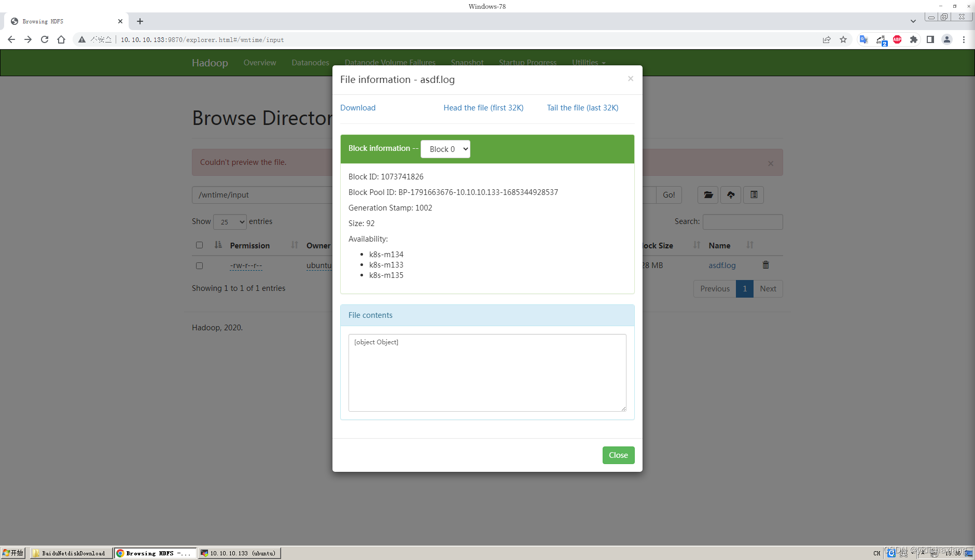Close the File information dialog with X
This screenshot has width=975, height=560.
pos(631,78)
